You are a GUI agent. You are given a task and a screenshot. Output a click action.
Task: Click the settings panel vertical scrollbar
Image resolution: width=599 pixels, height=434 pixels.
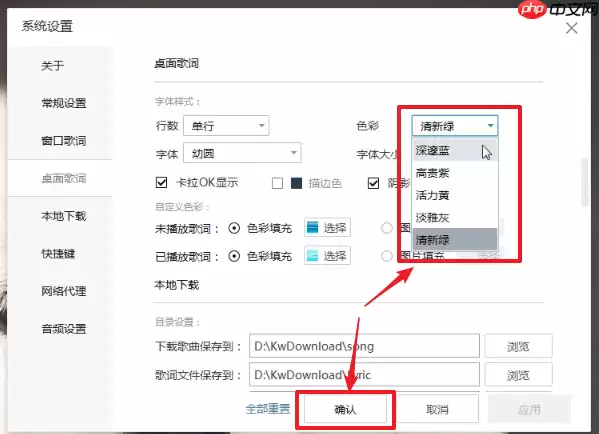584,182
